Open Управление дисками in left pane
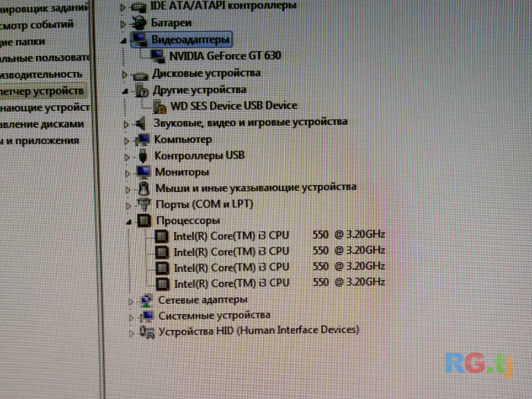 click(x=42, y=124)
